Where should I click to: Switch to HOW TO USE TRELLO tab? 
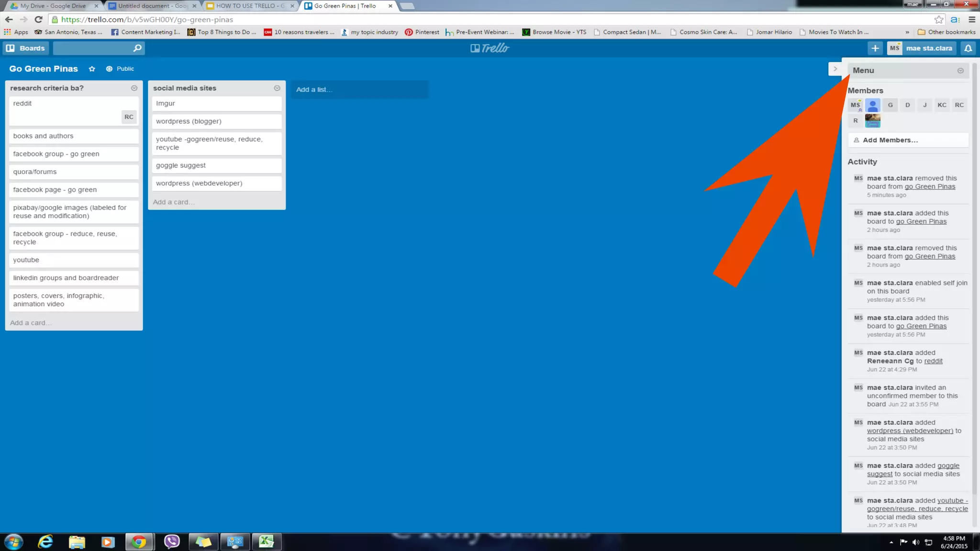point(249,6)
